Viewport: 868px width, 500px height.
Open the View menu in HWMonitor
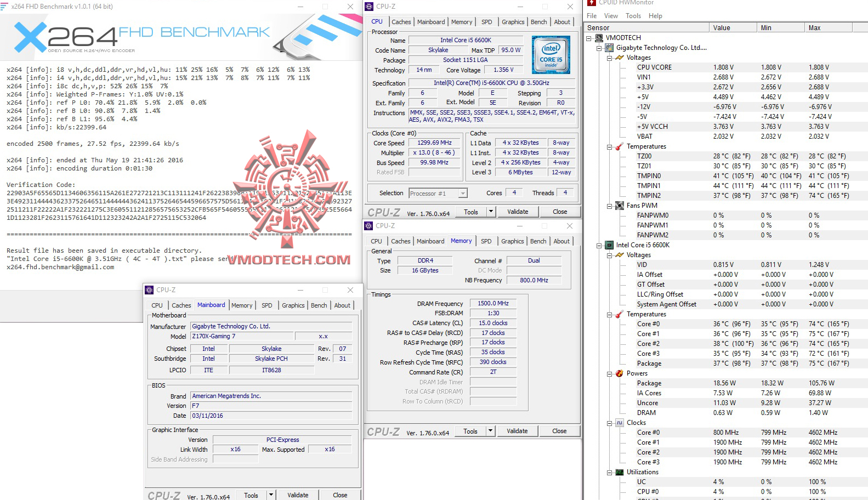tap(611, 16)
